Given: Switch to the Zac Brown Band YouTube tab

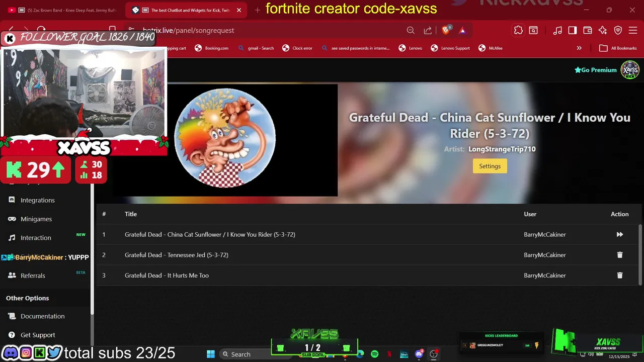Looking at the screenshot, I should (x=63, y=10).
